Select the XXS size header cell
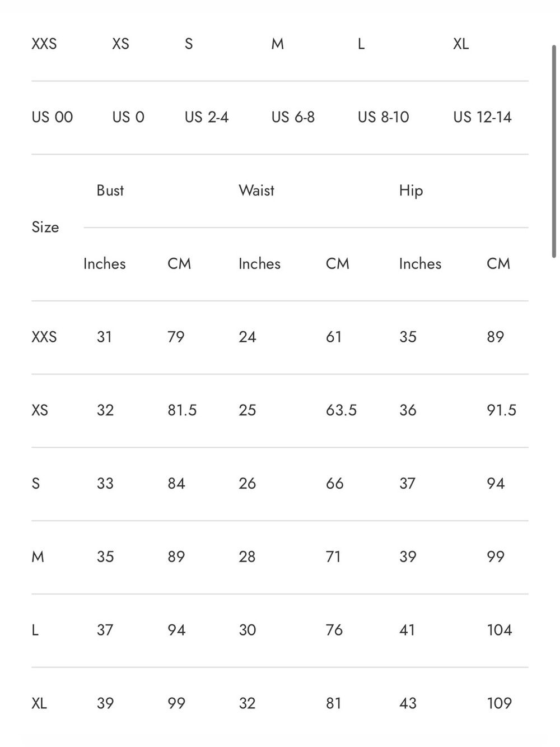The height and width of the screenshot is (747, 560). tap(44, 44)
